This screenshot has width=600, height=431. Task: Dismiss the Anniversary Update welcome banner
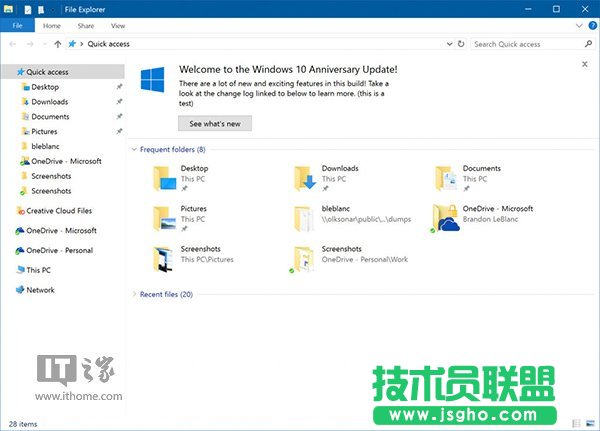click(585, 64)
